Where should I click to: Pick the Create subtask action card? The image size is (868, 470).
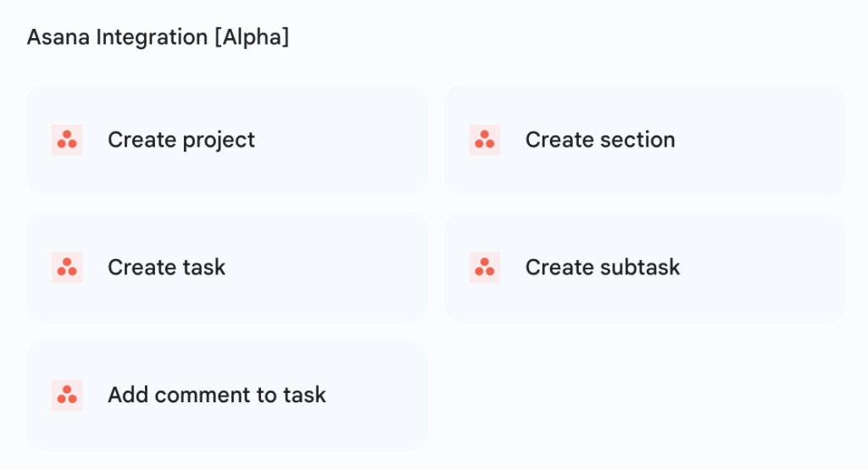click(x=644, y=268)
